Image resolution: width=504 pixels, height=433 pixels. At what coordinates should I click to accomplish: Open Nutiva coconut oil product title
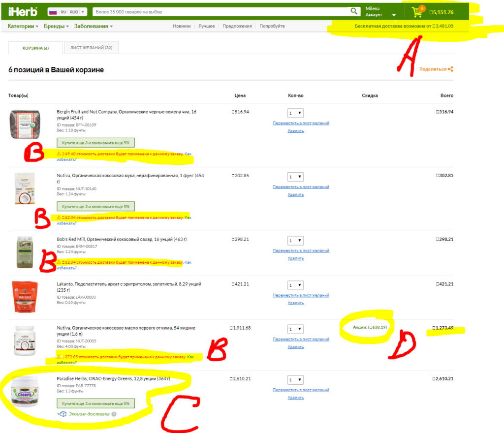[x=126, y=331]
